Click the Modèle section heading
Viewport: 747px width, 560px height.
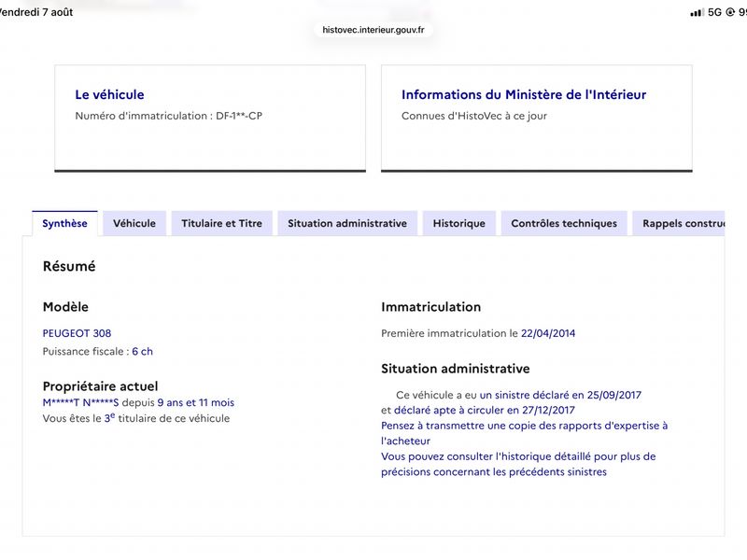pos(65,307)
